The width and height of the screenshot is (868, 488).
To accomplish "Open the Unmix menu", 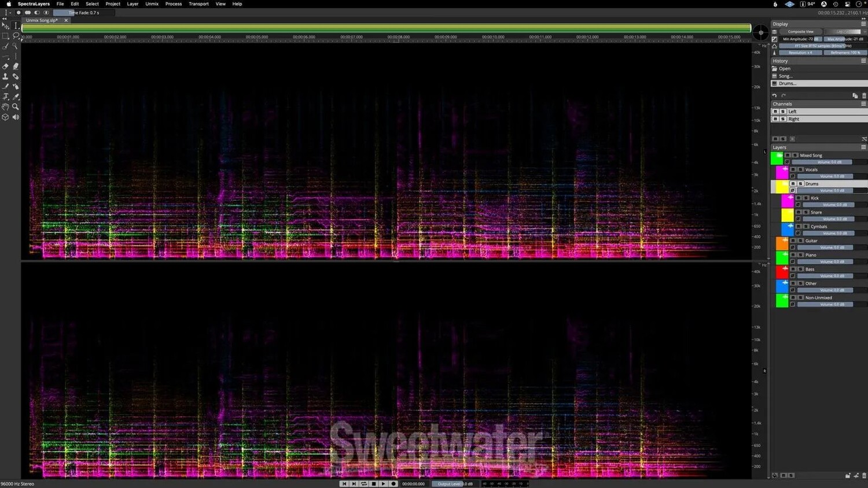I will [x=152, y=4].
